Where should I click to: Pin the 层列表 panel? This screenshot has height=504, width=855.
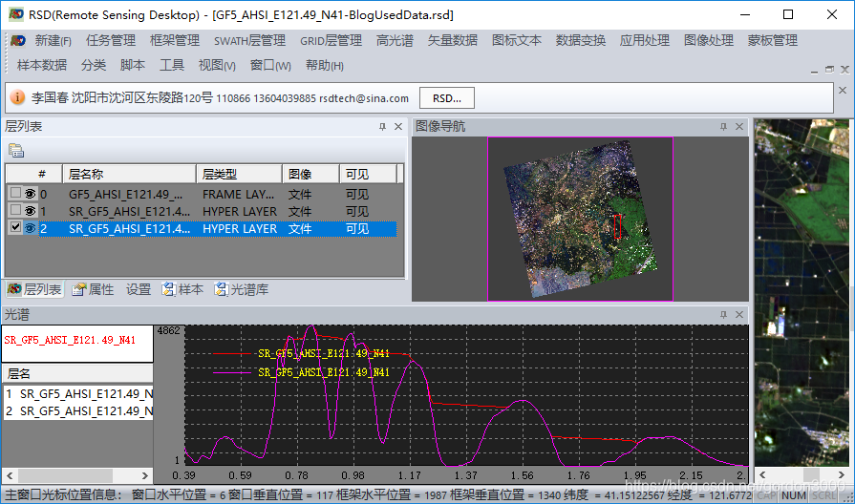point(382,126)
